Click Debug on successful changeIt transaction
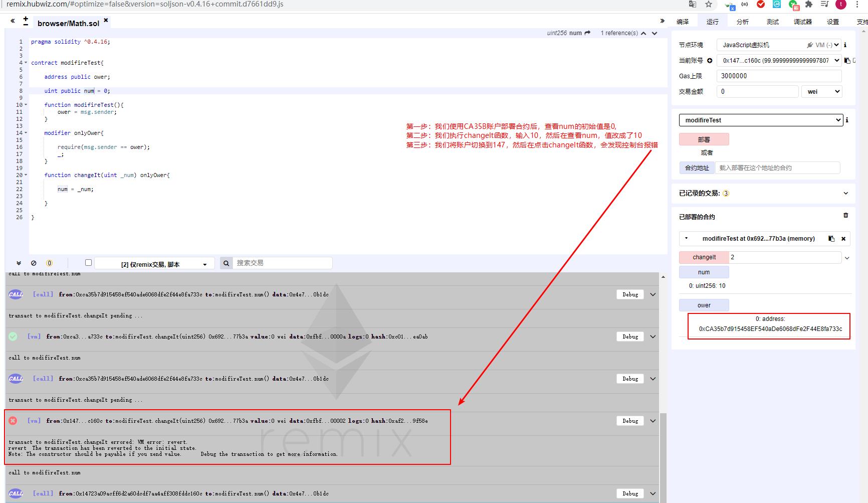The image size is (868, 503). (630, 337)
